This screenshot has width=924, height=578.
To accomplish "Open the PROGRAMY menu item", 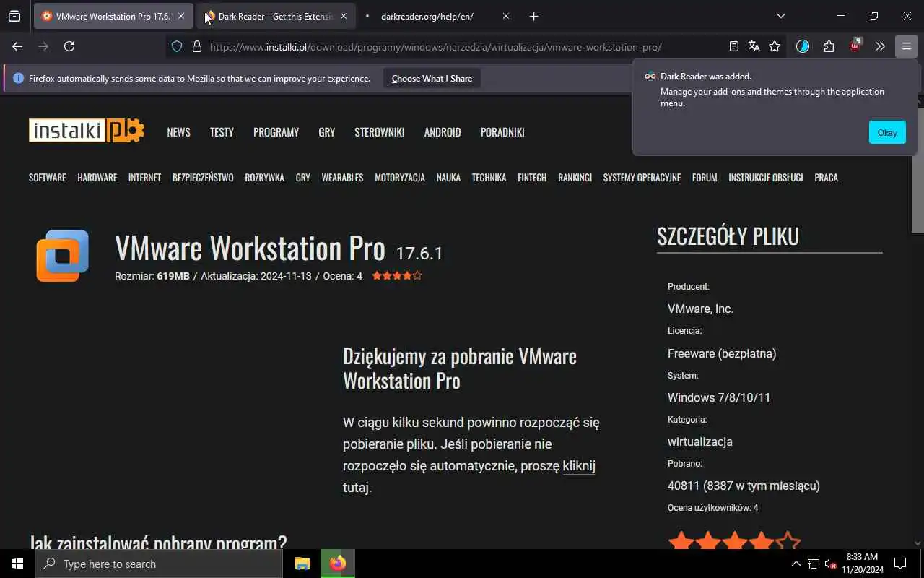I will [x=276, y=132].
